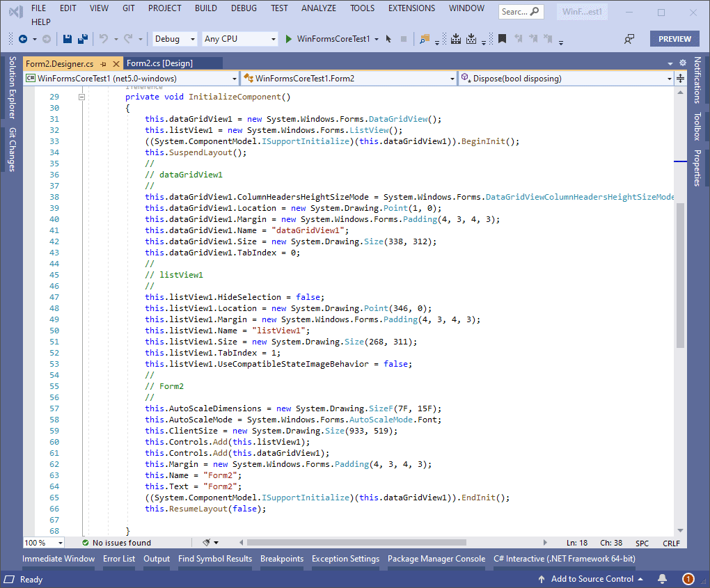Click the PREVIEW button
The height and width of the screenshot is (588, 710).
pyautogui.click(x=674, y=39)
